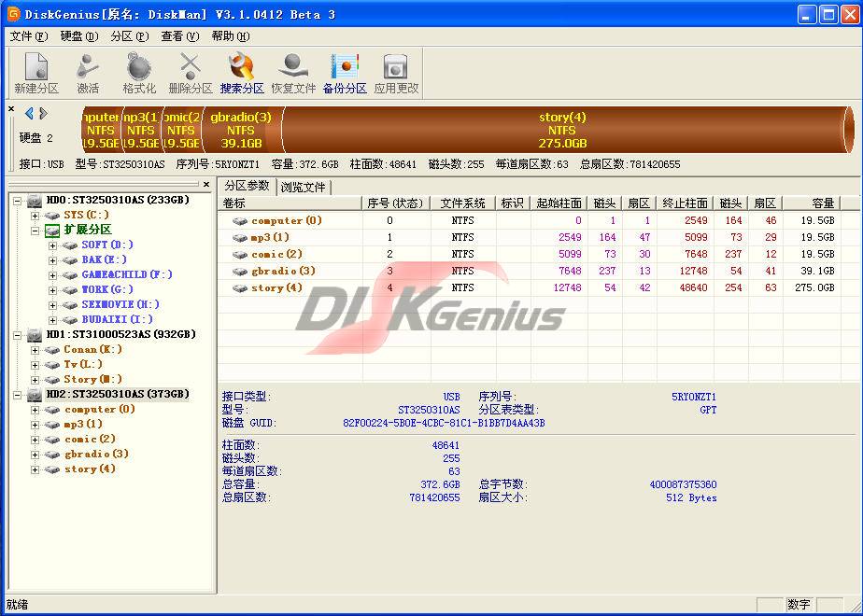This screenshot has width=863, height=616.
Task: Click the 275.0GB capacity cell in the table
Action: [814, 287]
